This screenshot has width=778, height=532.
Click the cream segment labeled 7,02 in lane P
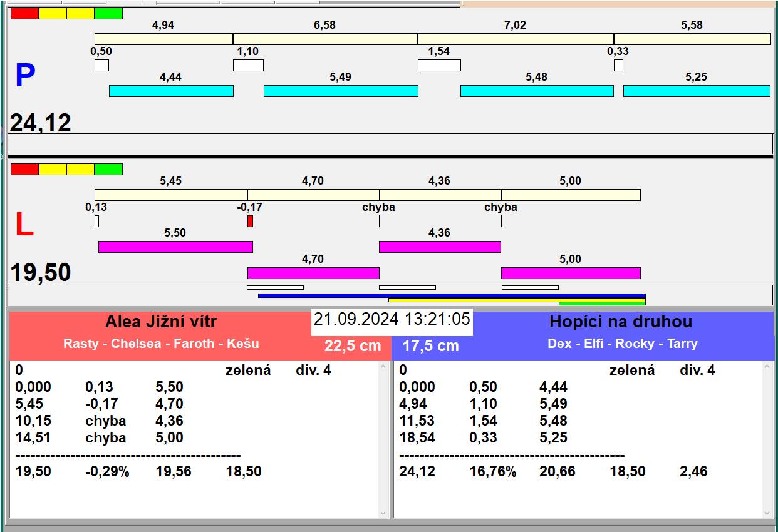516,39
